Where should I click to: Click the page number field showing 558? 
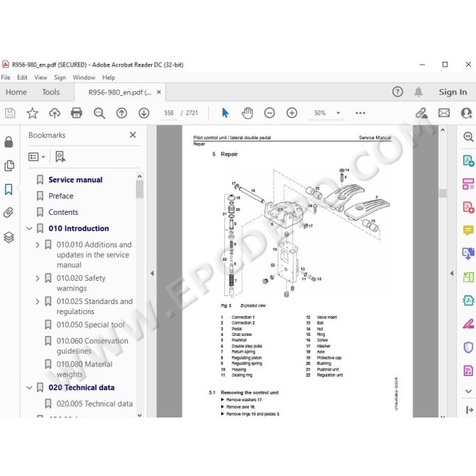169,113
